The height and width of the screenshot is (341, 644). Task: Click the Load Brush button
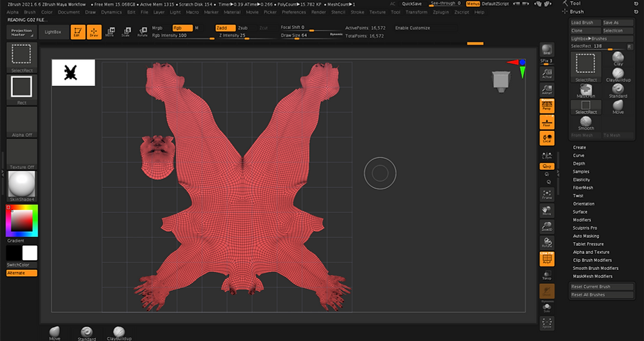click(x=586, y=22)
